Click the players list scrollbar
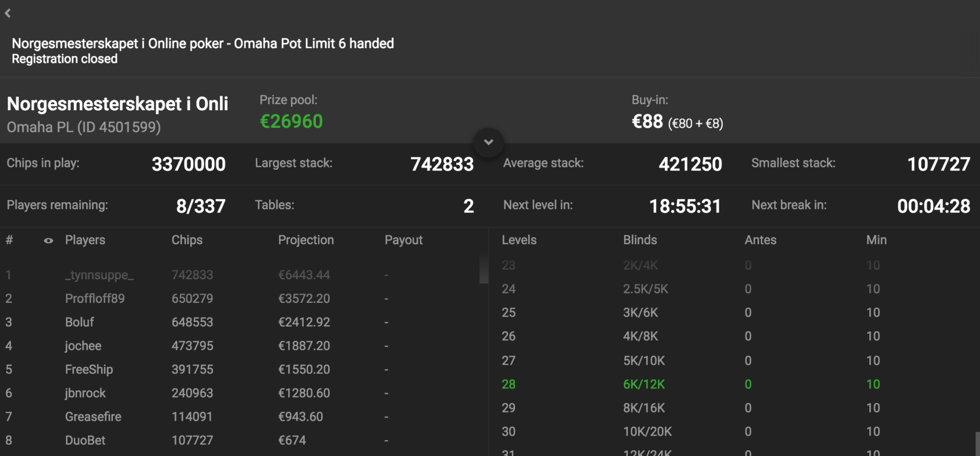 tap(484, 269)
